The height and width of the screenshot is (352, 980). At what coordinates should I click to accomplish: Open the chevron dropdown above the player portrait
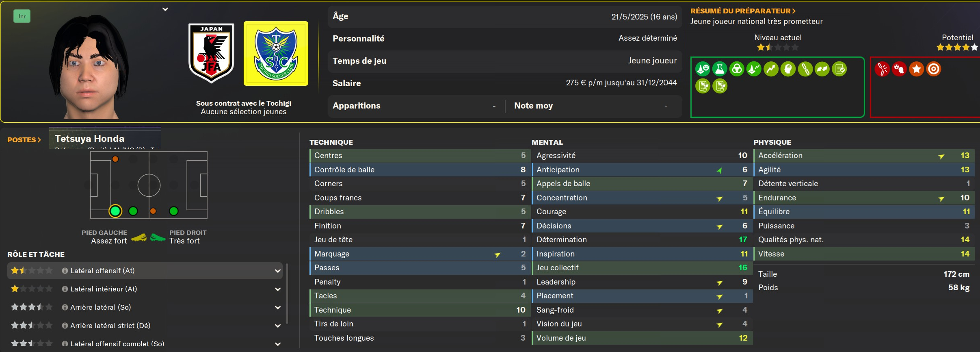click(165, 9)
